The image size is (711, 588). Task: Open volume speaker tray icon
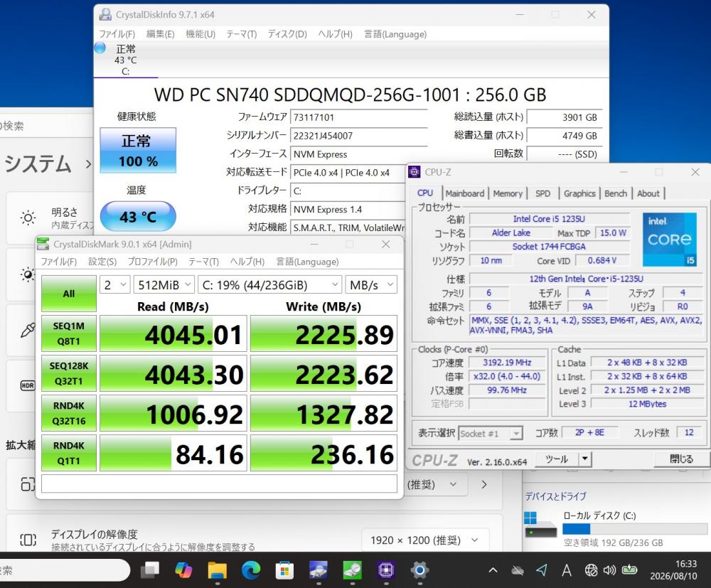click(x=609, y=570)
